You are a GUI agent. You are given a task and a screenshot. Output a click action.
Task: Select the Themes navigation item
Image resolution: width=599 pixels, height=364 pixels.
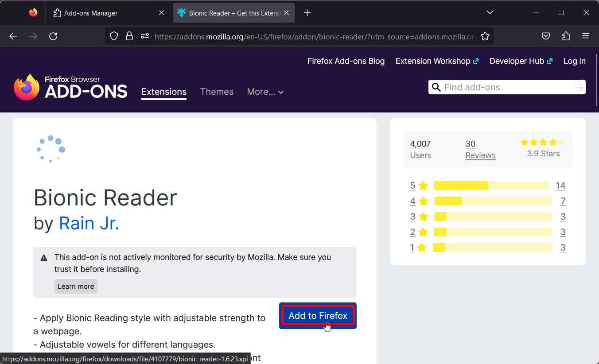tap(217, 92)
